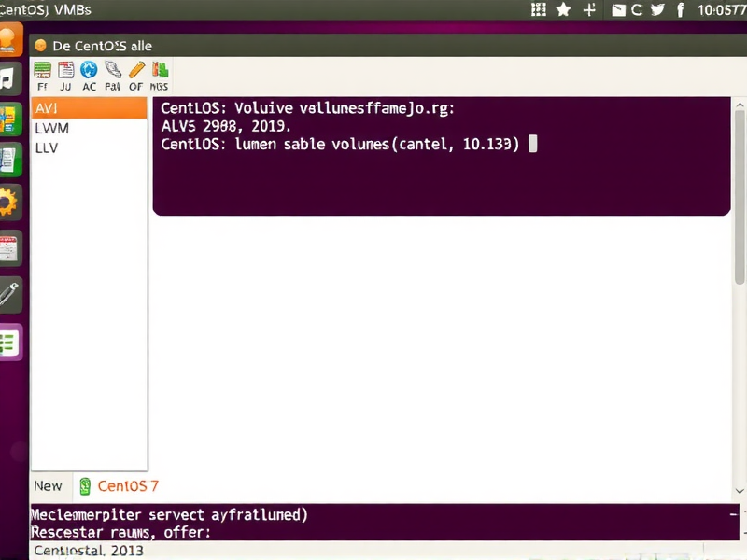This screenshot has width=747, height=560.
Task: Click the Twitter icon in the top bar
Action: tap(658, 9)
